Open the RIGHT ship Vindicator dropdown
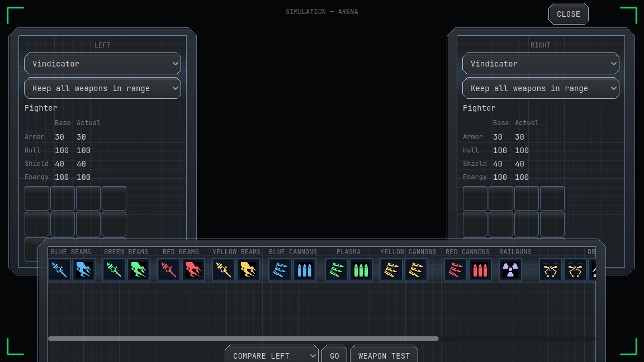Image resolution: width=644 pixels, height=362 pixels. (541, 64)
